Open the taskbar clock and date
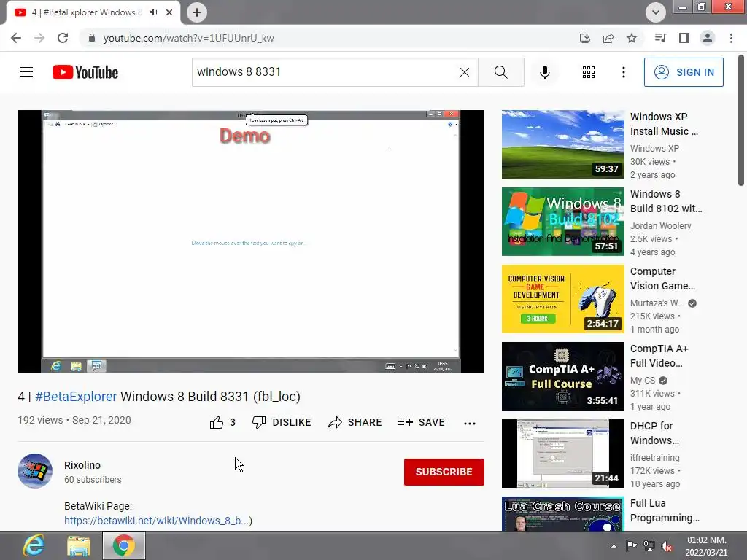The image size is (747, 560). click(706, 546)
